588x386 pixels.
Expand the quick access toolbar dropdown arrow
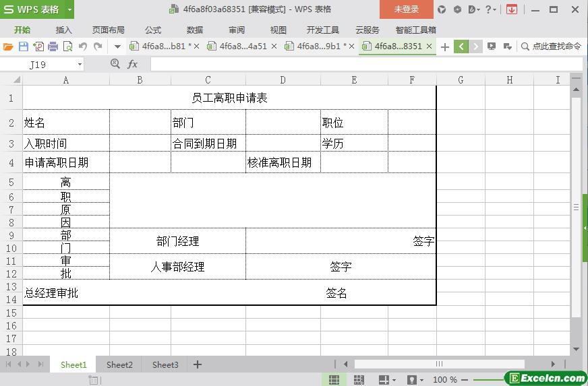click(x=117, y=47)
